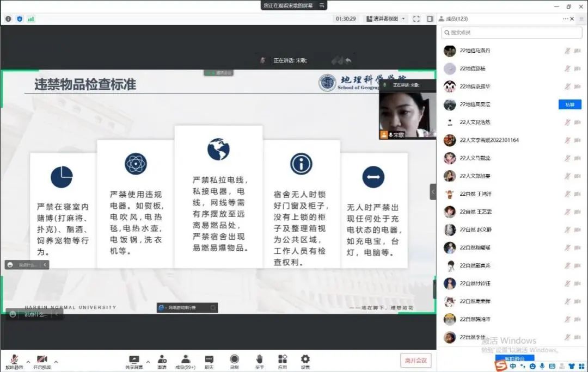Click the 邀请 invite icon
The width and height of the screenshot is (588, 372).
coord(162,361)
